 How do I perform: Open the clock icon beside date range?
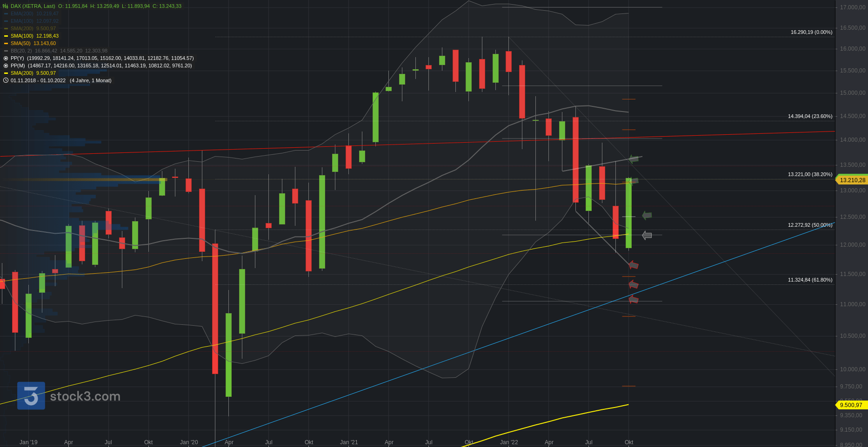(x=6, y=80)
